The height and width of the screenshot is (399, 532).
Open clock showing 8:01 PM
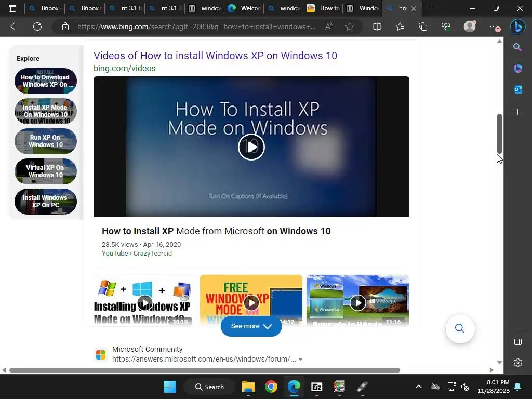tap(494, 387)
